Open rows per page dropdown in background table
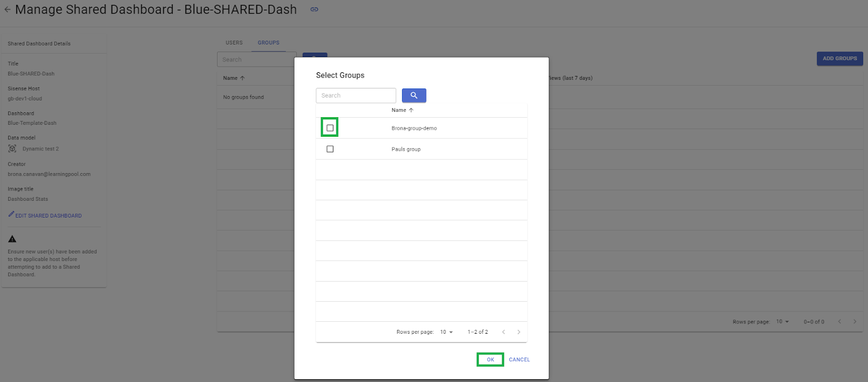The image size is (868, 382). pyautogui.click(x=782, y=322)
